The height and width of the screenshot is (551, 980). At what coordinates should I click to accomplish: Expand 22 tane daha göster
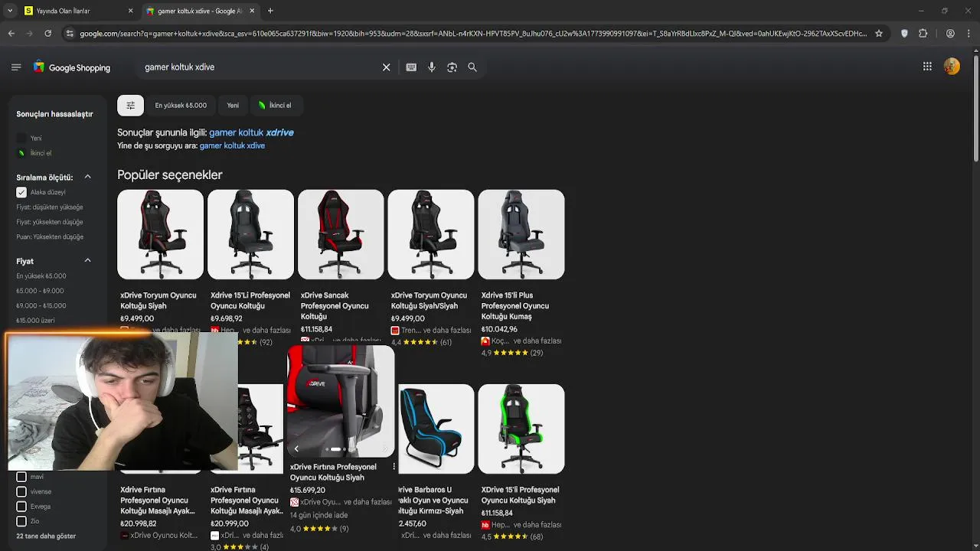tap(46, 536)
